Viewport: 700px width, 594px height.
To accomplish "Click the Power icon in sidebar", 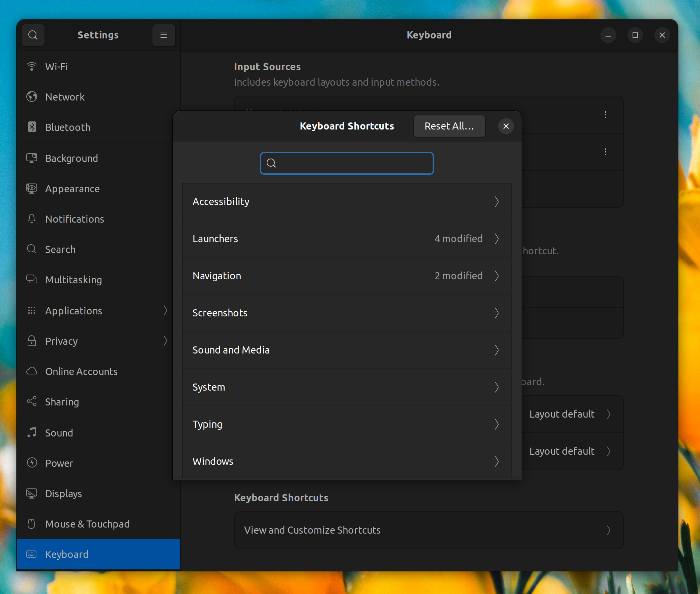I will pos(32,463).
